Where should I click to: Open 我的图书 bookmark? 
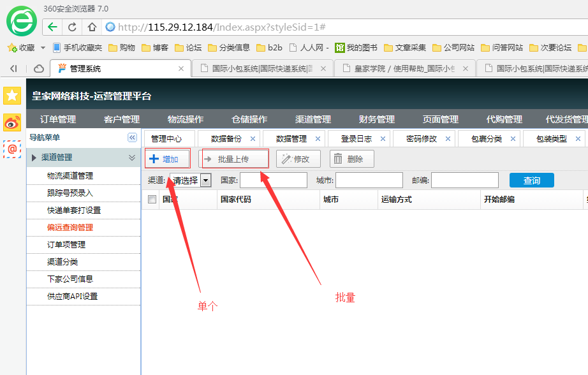pyautogui.click(x=356, y=48)
